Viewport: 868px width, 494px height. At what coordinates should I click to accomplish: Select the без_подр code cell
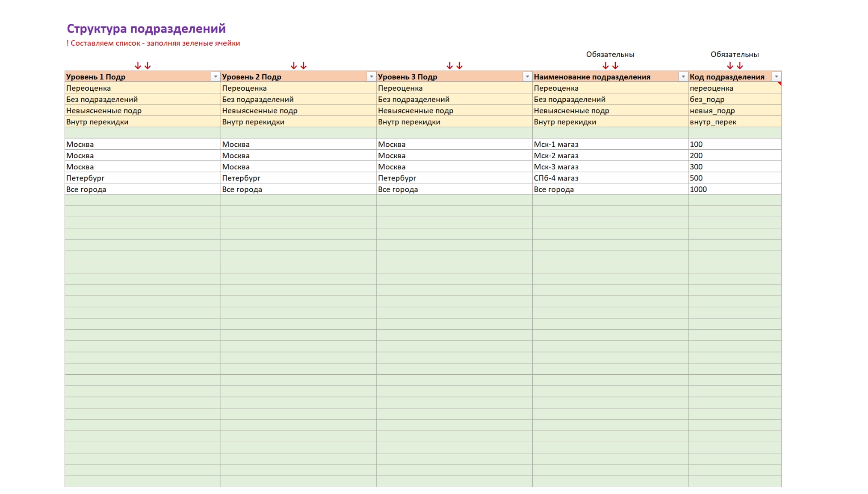[x=735, y=99]
